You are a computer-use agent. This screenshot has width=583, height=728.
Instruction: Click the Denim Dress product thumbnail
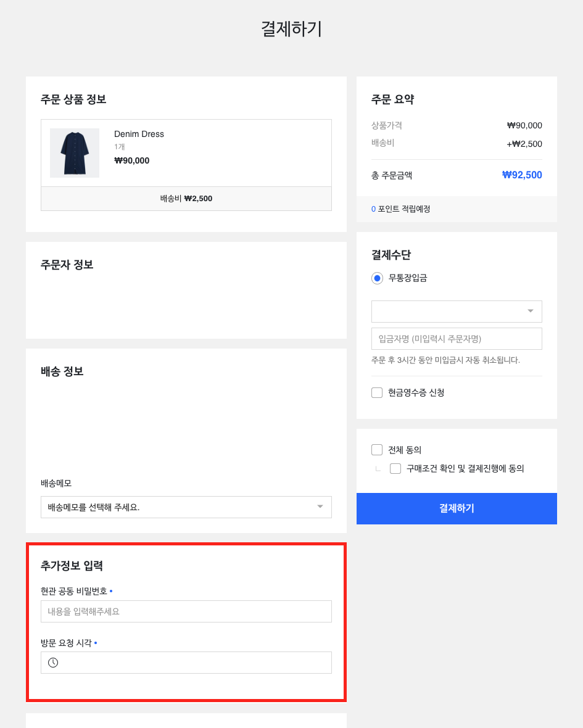75,153
